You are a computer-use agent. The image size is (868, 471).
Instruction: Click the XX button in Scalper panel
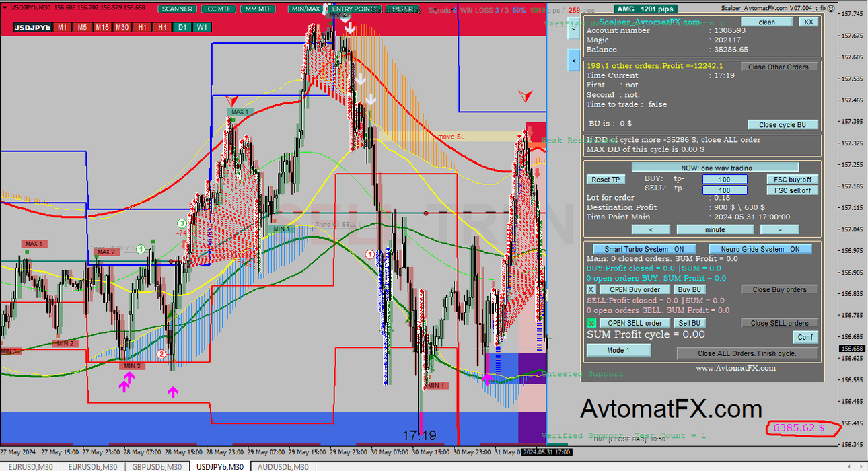(x=808, y=22)
